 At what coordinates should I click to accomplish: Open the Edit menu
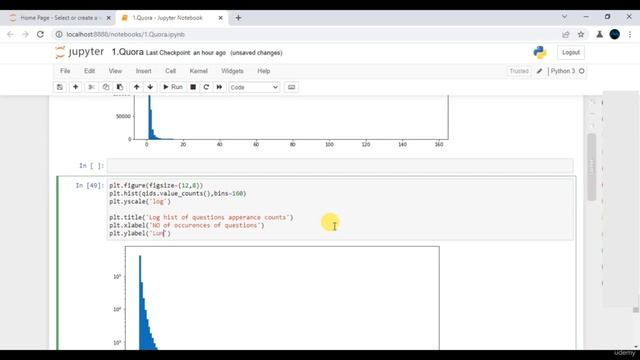pos(89,71)
